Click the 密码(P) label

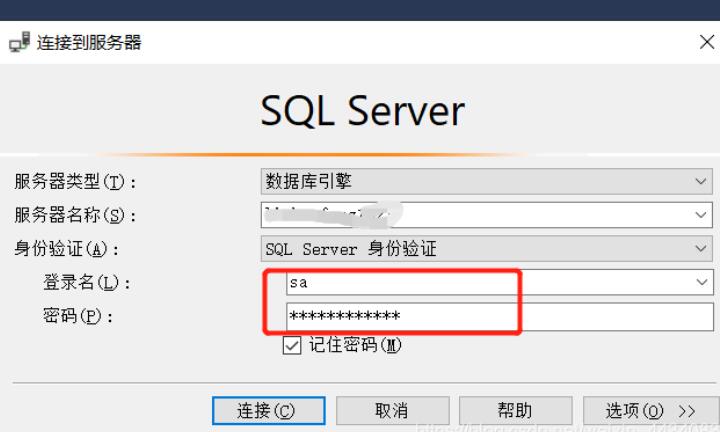click(78, 316)
